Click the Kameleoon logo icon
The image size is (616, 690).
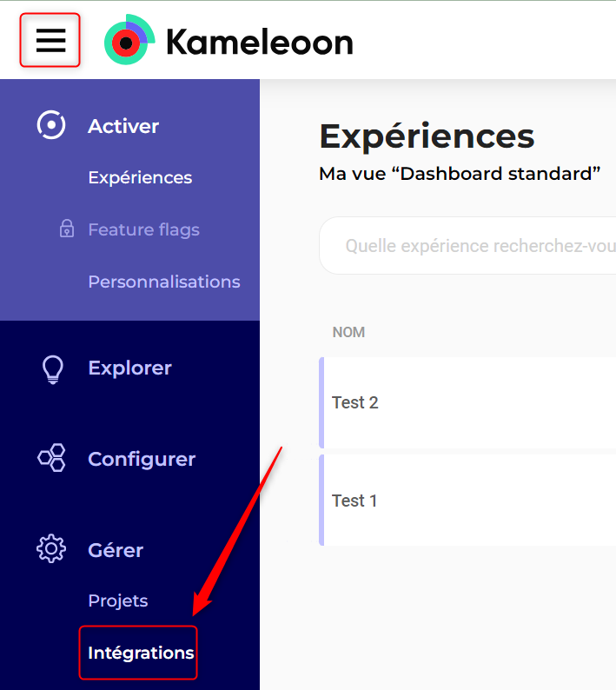(129, 40)
